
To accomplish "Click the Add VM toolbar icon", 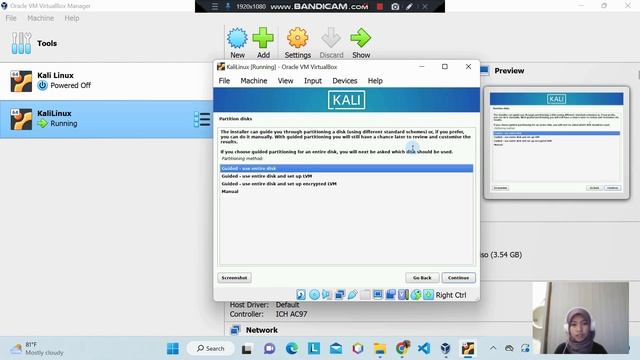I will pos(263,38).
